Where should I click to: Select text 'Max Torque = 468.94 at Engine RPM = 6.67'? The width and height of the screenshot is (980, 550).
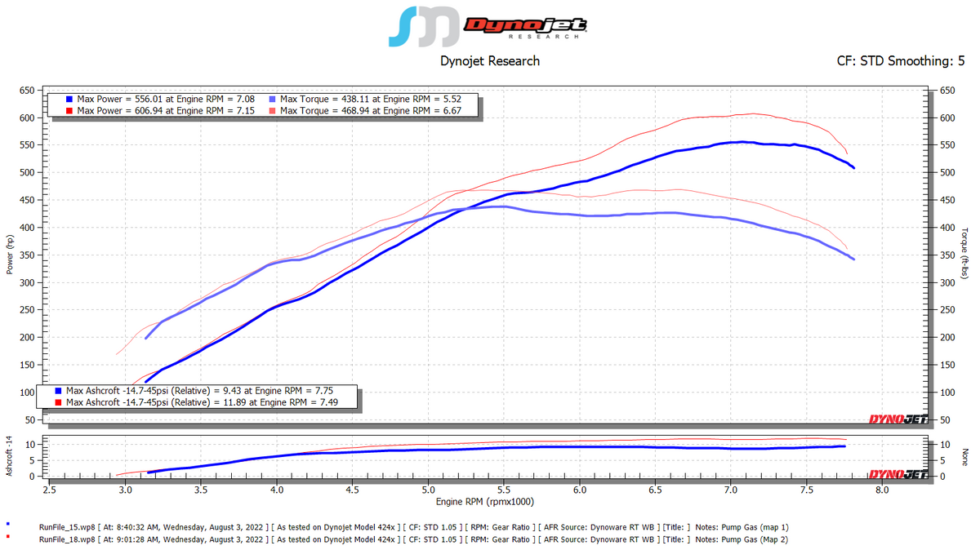point(371,111)
